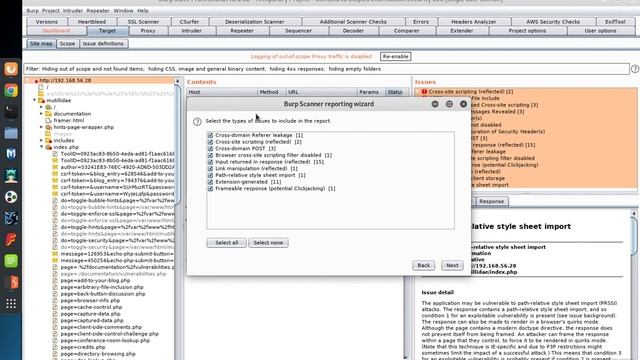Image resolution: width=640 pixels, height=360 pixels.
Task: Click the framer.html file icon in tree
Action: [x=48, y=120]
